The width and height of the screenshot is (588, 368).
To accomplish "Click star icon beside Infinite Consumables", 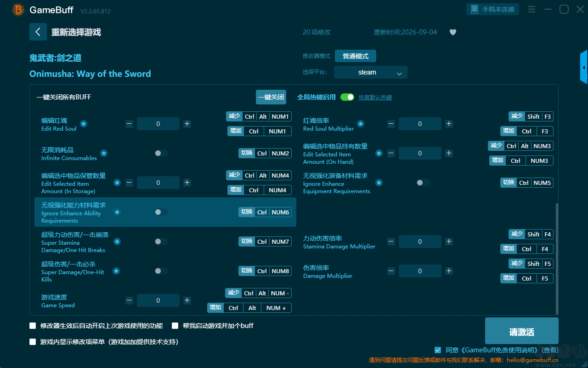I will (x=104, y=153).
